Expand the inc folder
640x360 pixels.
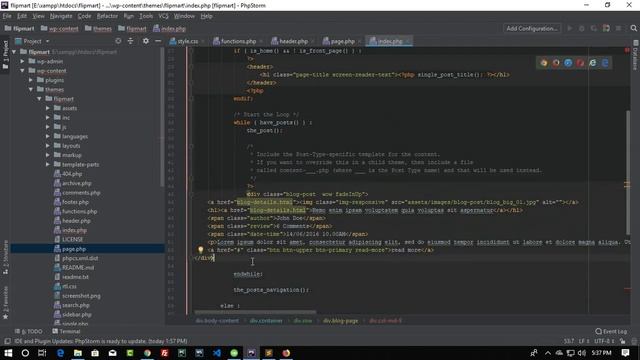point(48,118)
